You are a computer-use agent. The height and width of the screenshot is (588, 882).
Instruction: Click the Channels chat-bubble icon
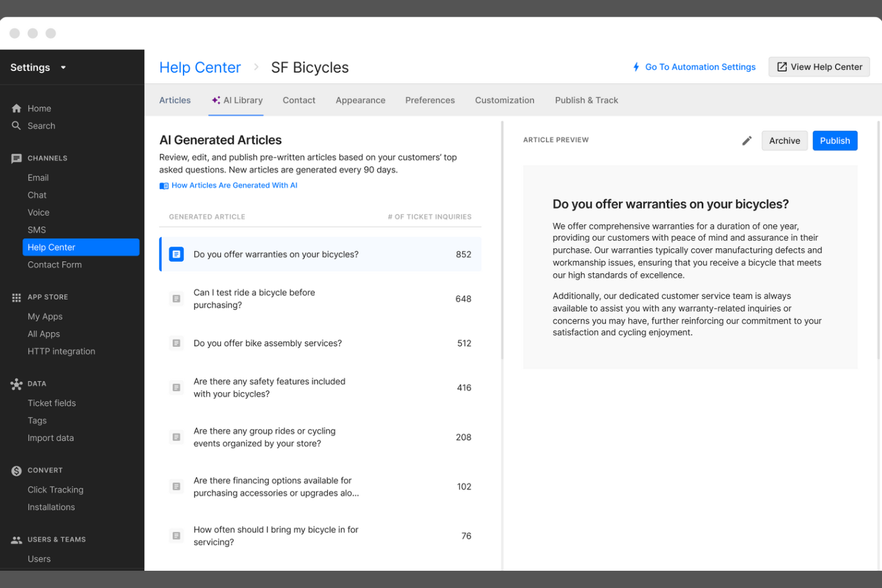point(16,158)
